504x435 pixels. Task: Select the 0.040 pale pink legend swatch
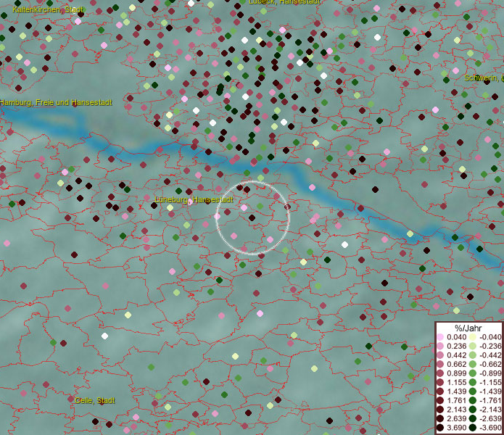tap(440, 337)
